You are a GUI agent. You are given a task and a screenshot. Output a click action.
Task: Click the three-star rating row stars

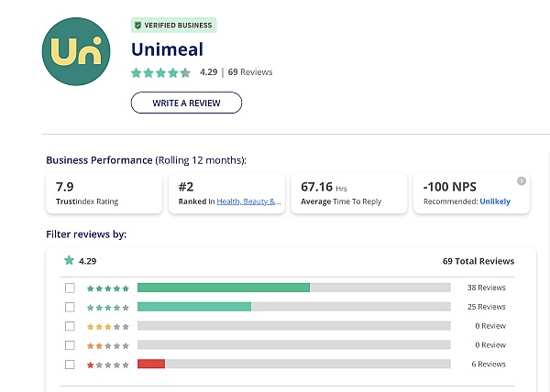[x=108, y=326]
